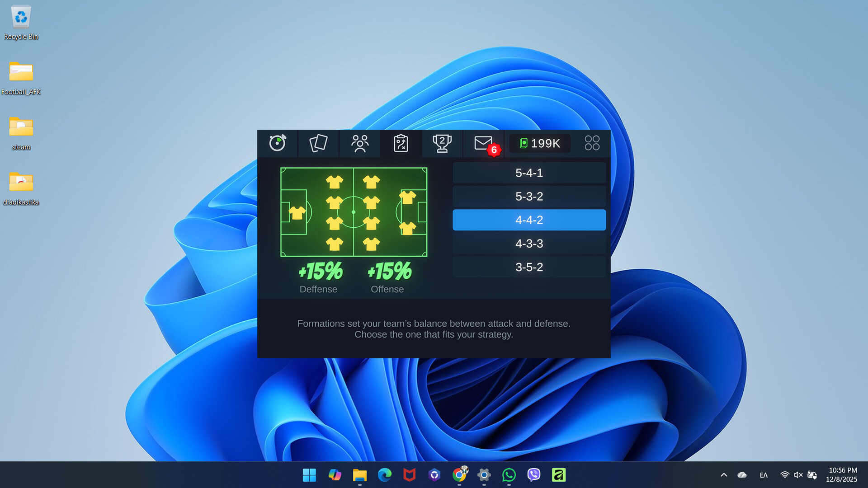Switch to the Tactics clipboard tab
The image size is (868, 488).
pyautogui.click(x=401, y=143)
